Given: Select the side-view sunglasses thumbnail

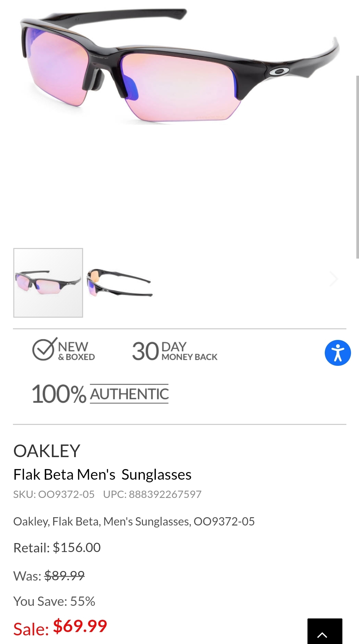Looking at the screenshot, I should pos(119,283).
